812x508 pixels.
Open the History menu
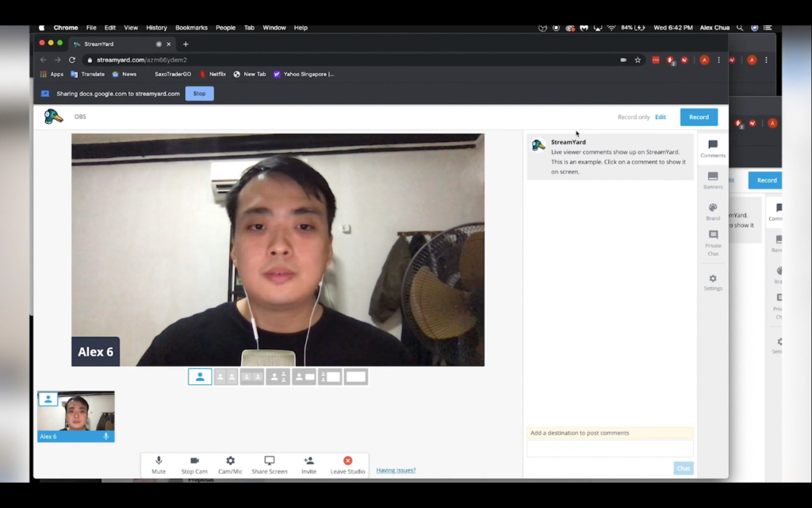(x=156, y=28)
